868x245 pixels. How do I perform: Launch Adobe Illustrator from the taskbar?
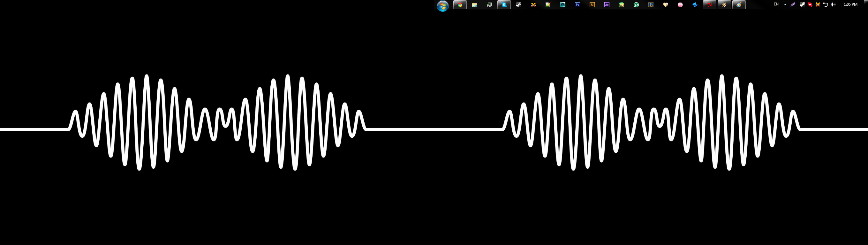(592, 5)
